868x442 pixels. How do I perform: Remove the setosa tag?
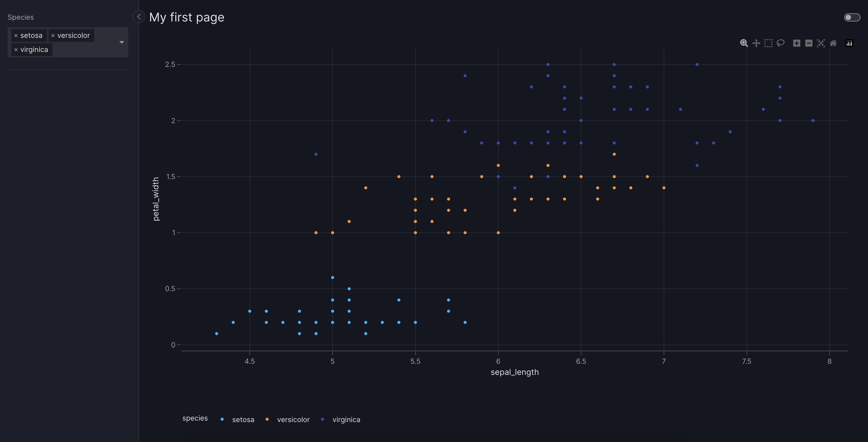[x=16, y=36]
